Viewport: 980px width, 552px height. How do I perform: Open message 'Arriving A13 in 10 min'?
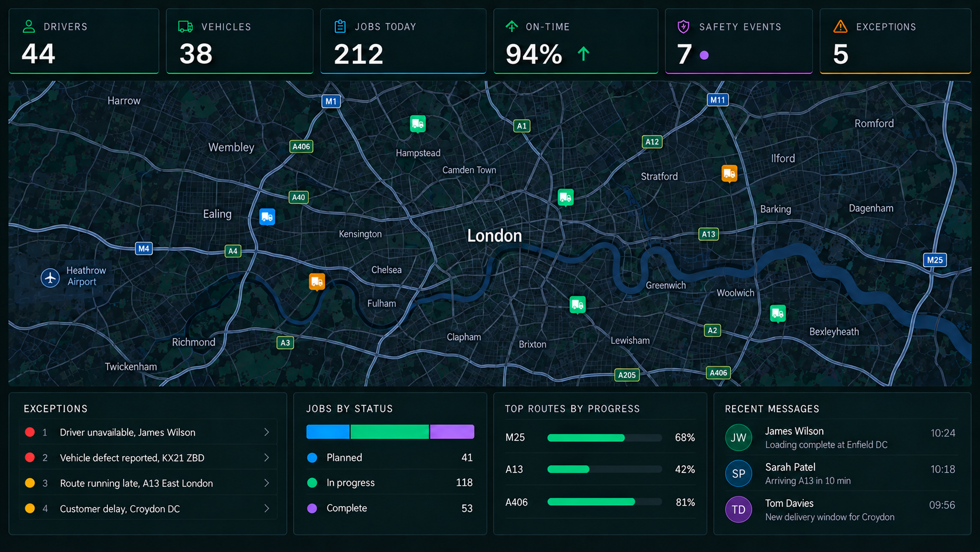(x=808, y=481)
